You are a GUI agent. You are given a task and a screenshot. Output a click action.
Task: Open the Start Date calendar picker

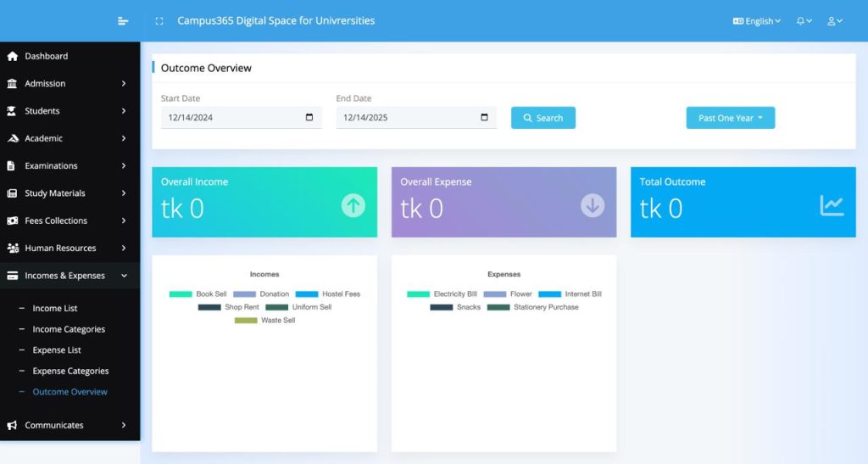coord(309,118)
